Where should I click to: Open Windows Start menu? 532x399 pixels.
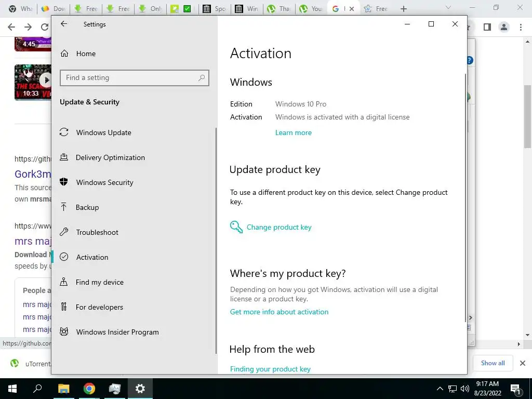coord(12,389)
